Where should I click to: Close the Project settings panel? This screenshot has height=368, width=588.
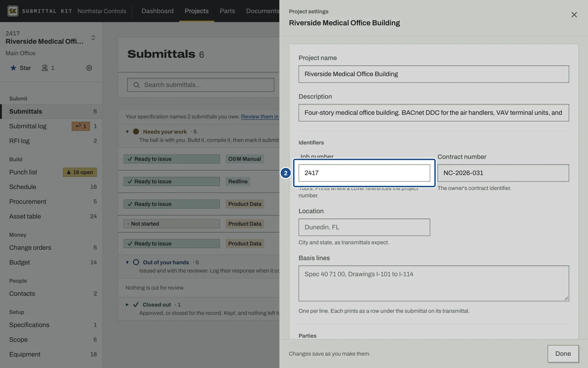(574, 15)
